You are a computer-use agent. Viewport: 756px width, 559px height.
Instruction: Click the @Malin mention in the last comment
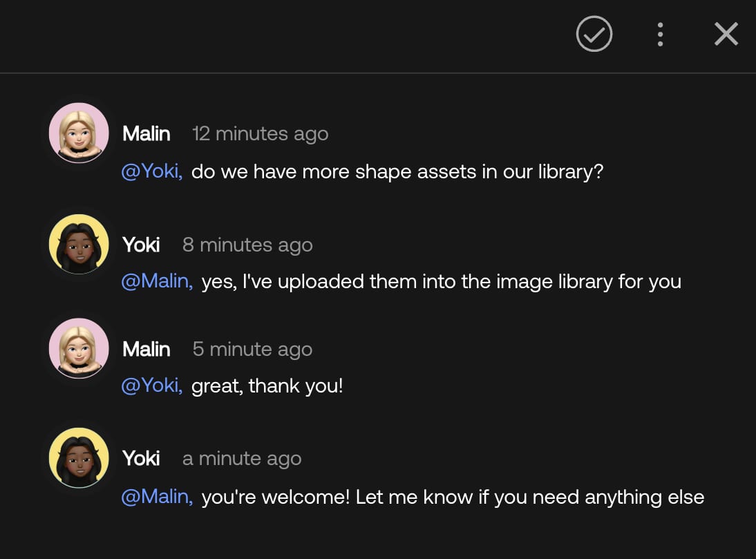tap(157, 496)
